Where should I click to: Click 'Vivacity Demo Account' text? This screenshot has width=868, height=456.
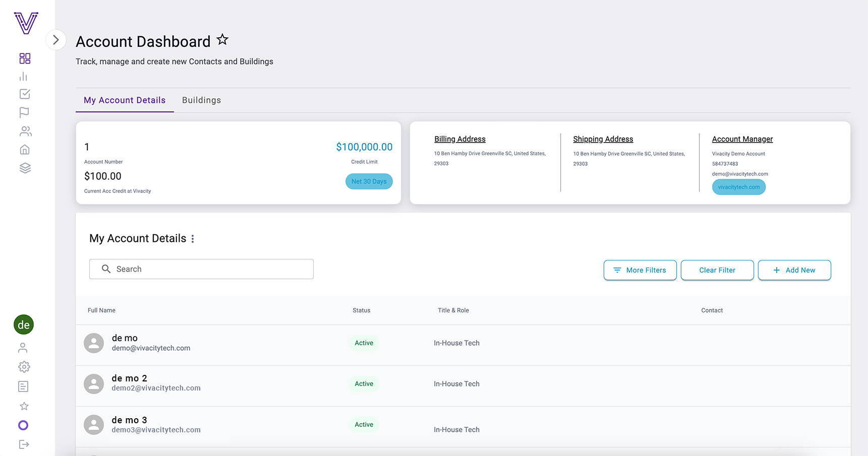pos(738,154)
